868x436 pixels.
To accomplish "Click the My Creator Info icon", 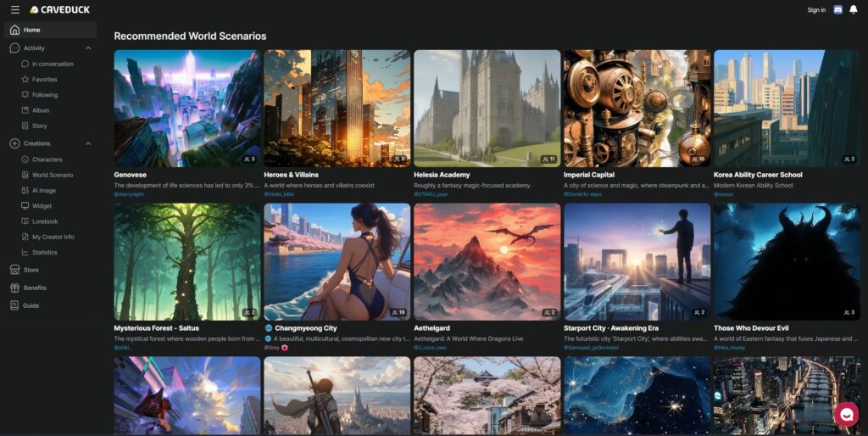I will (25, 237).
